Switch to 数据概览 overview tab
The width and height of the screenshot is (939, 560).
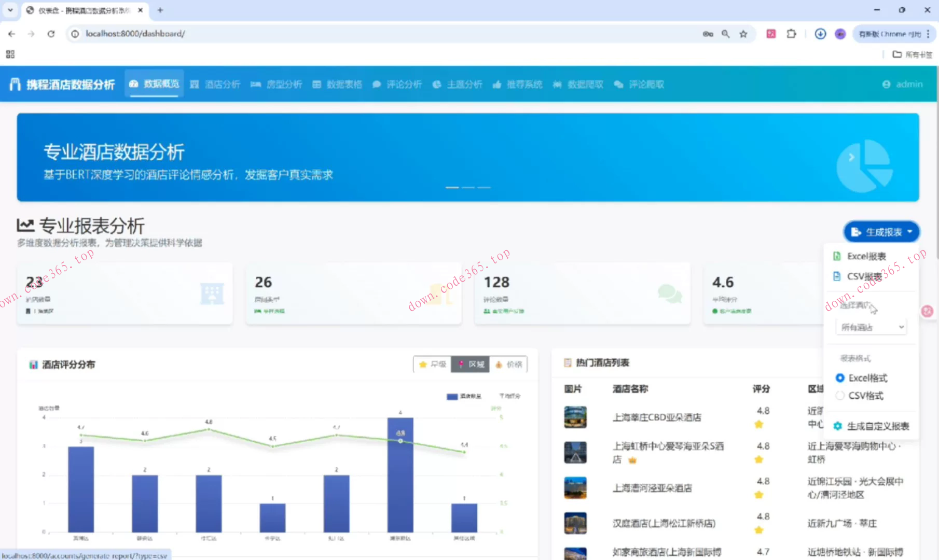pyautogui.click(x=154, y=84)
